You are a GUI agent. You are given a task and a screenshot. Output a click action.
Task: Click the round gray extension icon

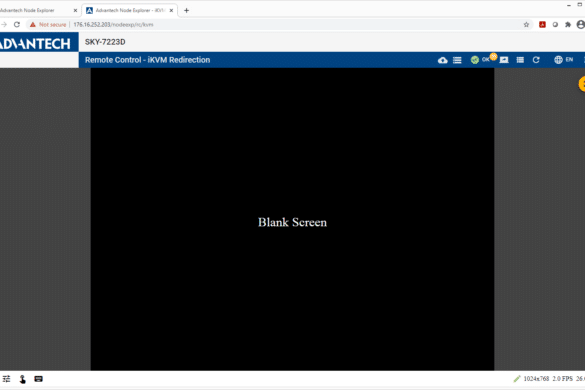click(x=555, y=25)
